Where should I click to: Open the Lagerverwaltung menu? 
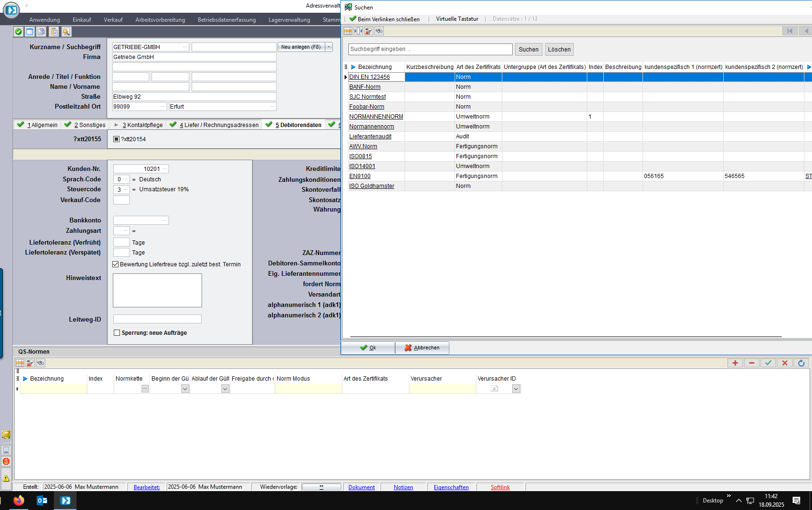click(x=289, y=20)
